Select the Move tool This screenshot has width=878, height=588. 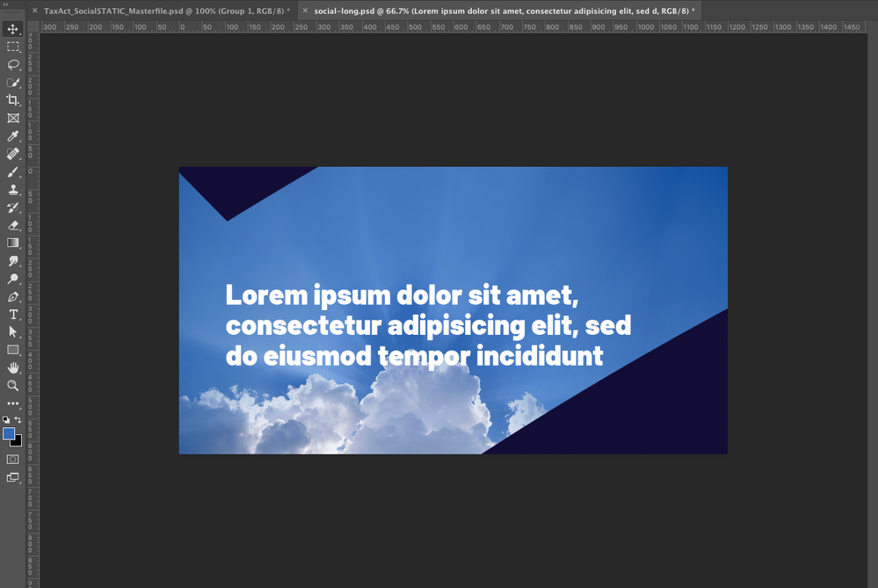click(x=13, y=28)
